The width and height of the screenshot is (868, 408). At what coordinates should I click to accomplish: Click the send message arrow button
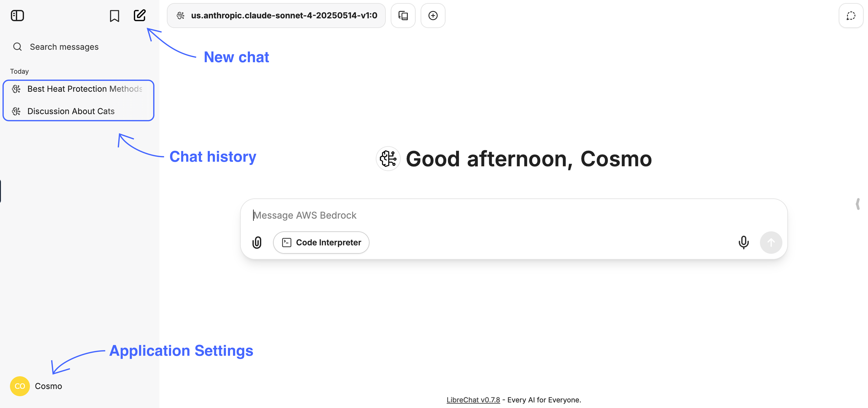coord(771,242)
